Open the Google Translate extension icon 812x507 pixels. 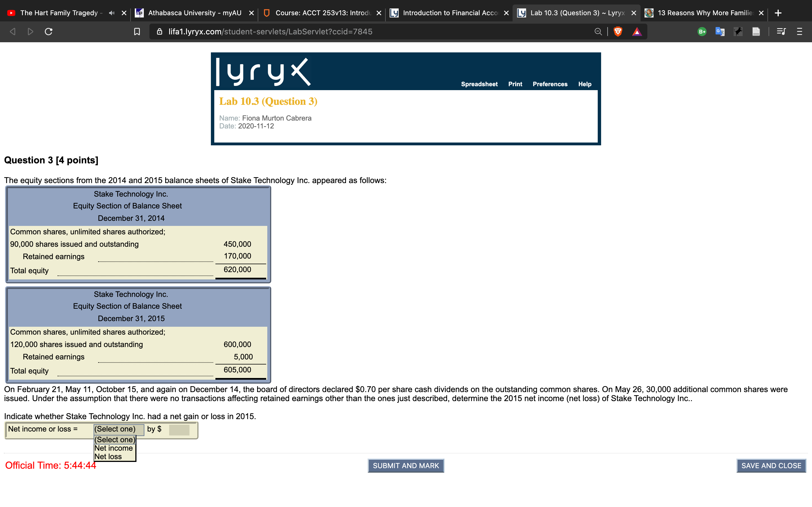click(x=720, y=32)
